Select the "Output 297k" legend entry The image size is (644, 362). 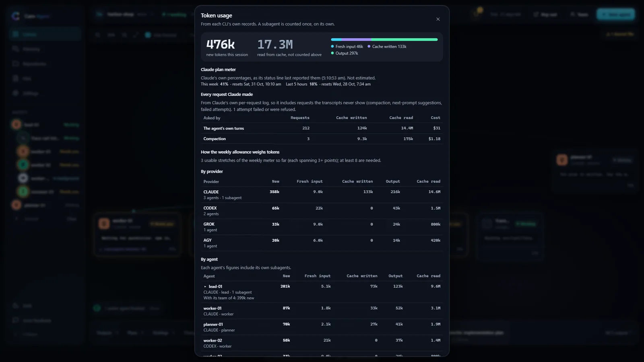[345, 53]
